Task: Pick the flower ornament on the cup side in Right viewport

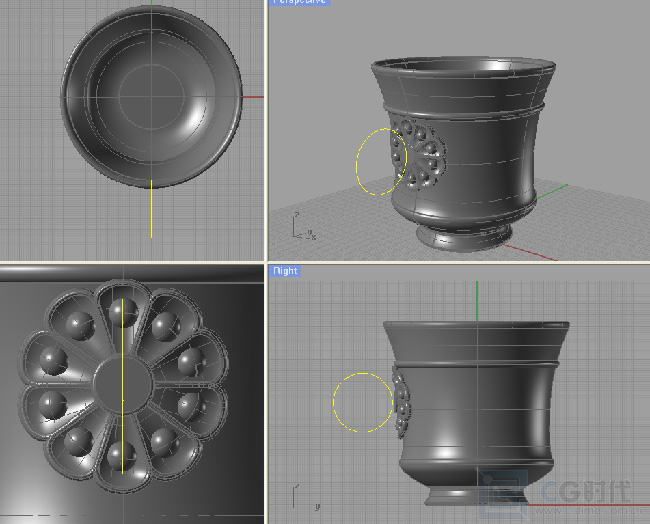Action: (x=401, y=403)
